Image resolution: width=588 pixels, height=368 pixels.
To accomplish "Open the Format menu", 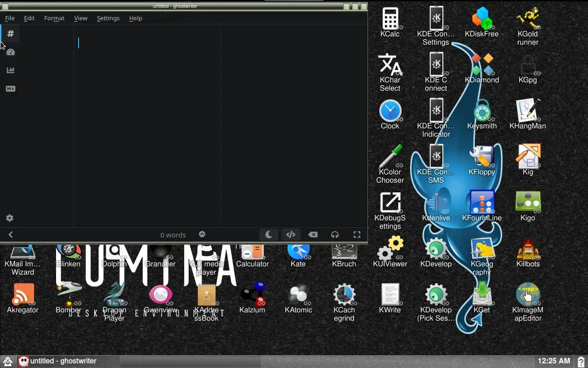I will [x=54, y=18].
